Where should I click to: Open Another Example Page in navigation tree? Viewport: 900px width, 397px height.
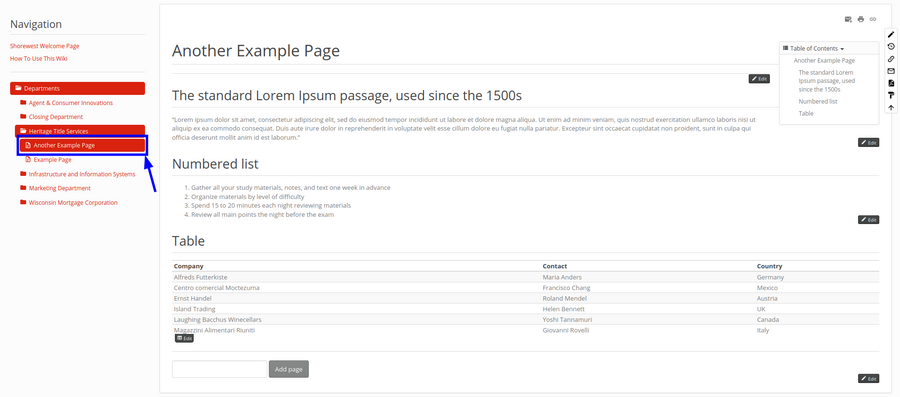click(x=82, y=145)
